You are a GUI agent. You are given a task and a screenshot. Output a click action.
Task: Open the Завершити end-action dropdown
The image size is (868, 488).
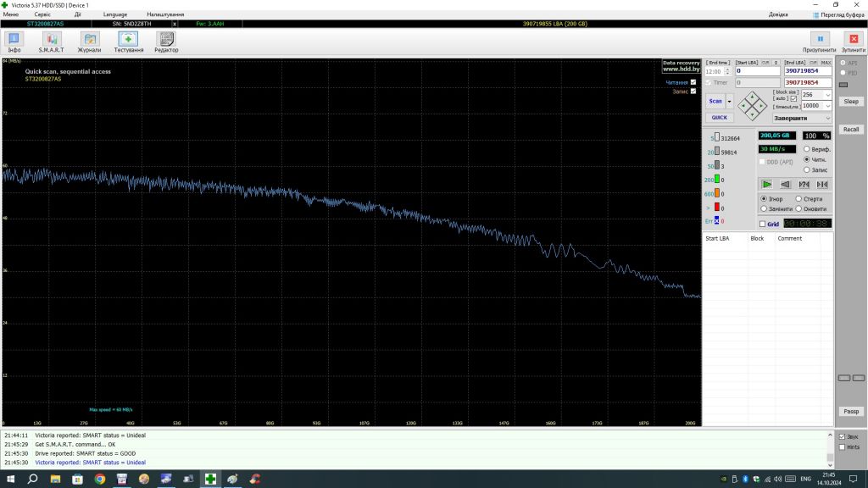(x=802, y=118)
